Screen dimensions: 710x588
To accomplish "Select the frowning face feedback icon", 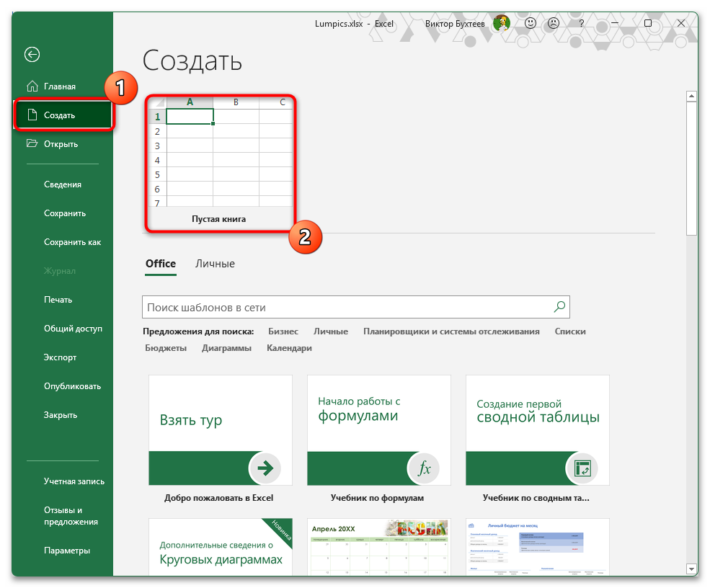I will pos(553,23).
